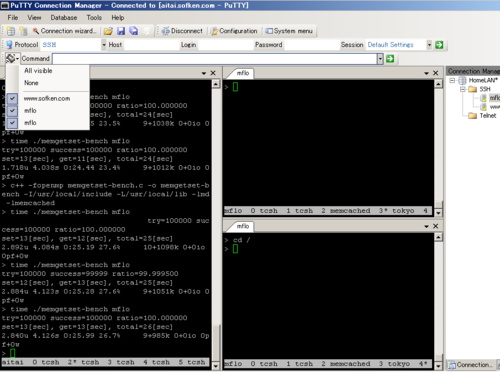Focus the Login input field
500x372 pixels.
(226, 45)
